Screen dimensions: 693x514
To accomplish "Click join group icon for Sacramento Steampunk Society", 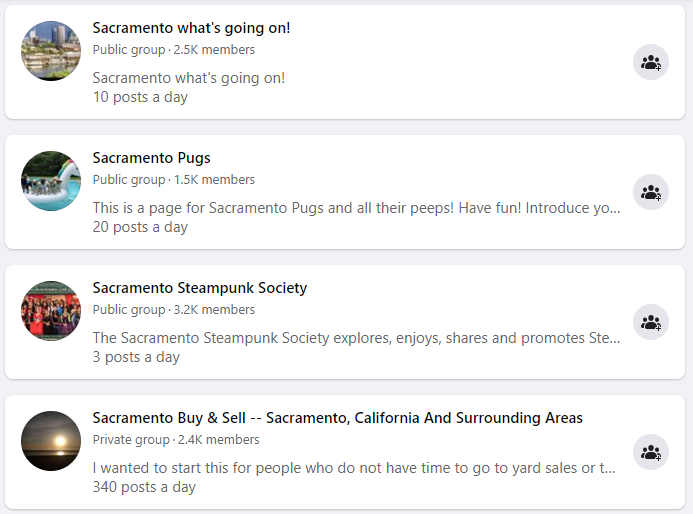I will (651, 322).
